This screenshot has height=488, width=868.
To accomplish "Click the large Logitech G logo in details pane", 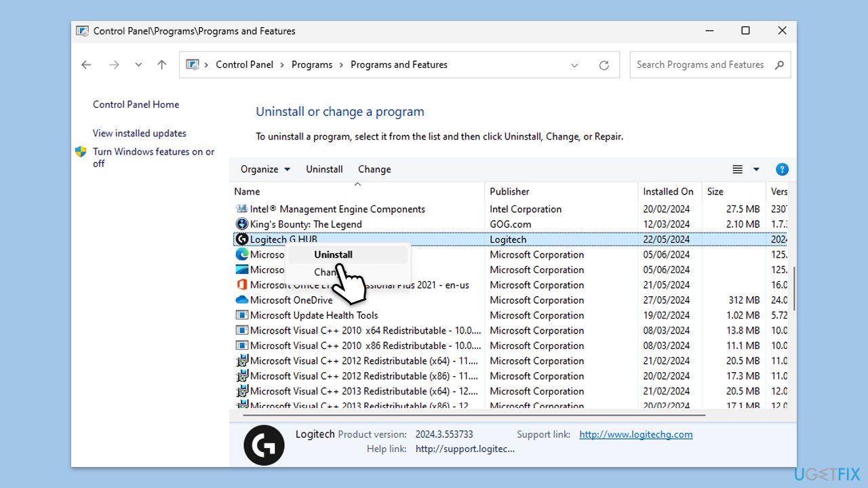I will 264,445.
